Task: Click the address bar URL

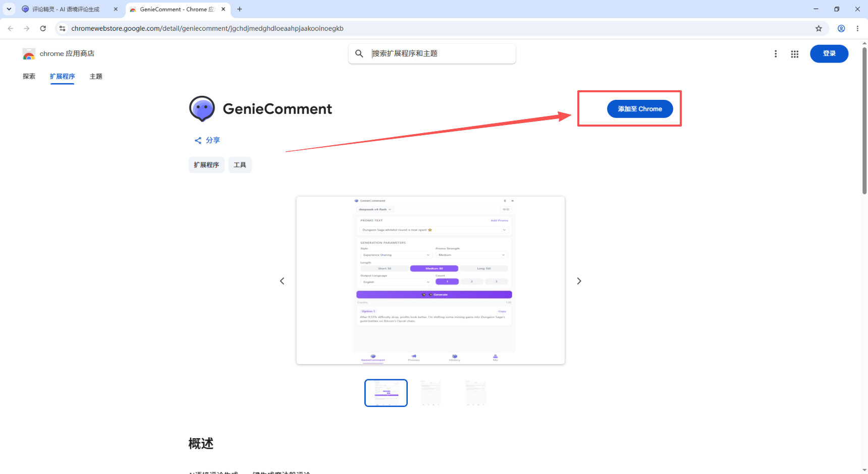Action: 207,28
